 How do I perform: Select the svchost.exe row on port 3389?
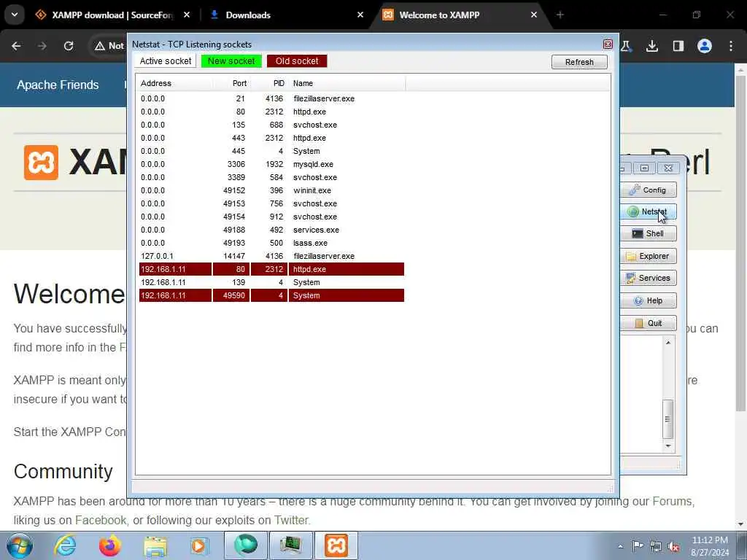[271, 177]
